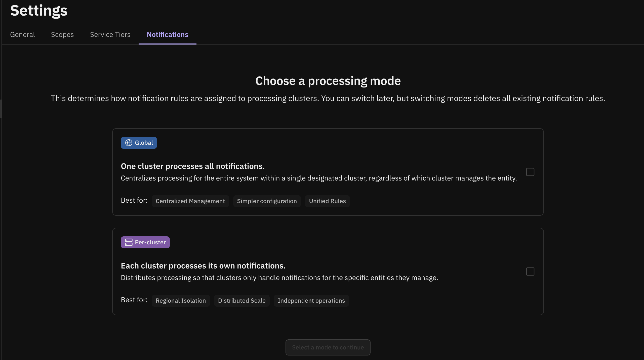
Task: Click the One cluster processes all notifications heading
Action: point(193,166)
